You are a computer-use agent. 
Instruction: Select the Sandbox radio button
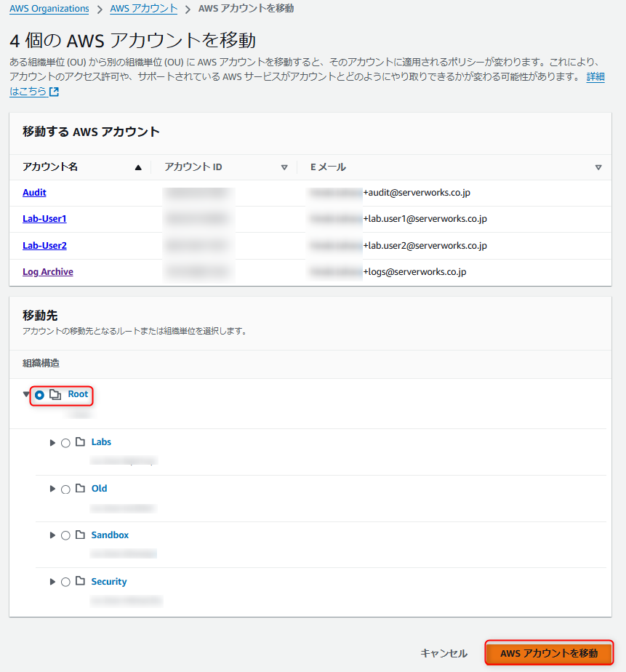click(65, 536)
